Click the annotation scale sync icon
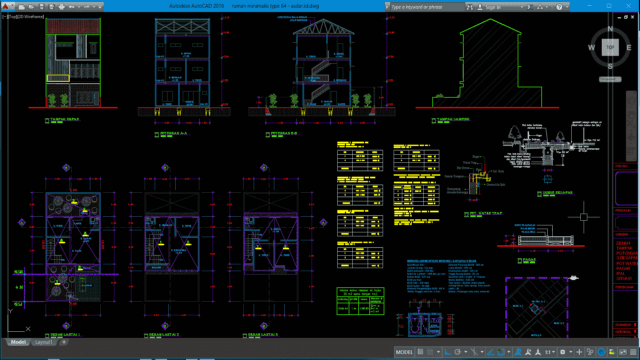Screen dimensions: 640x360 point(538,352)
